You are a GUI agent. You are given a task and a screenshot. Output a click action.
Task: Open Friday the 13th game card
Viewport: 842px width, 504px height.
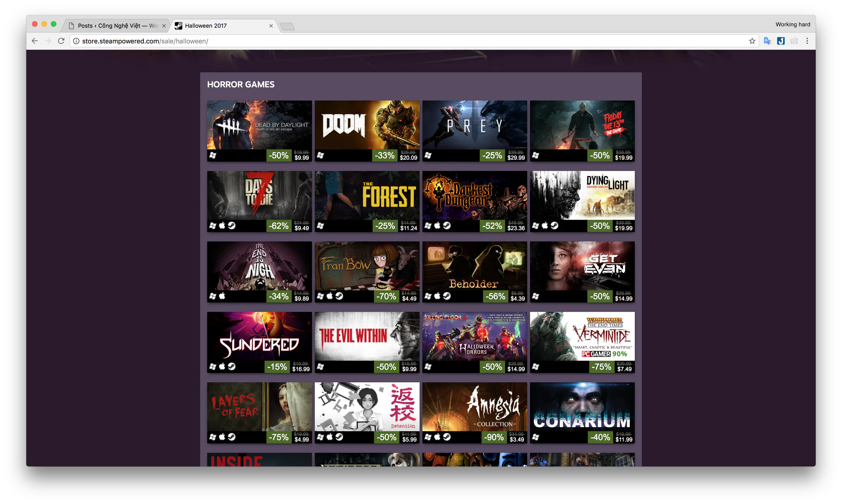coord(582,131)
